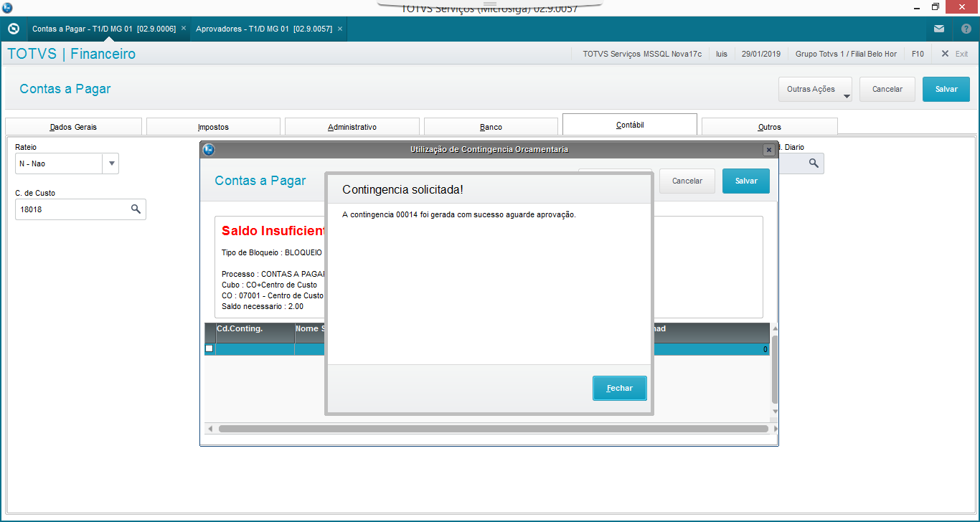980x522 pixels.
Task: Click 'Grupo Totvs 1 / Filial Belo Hor' label
Action: tap(846, 54)
